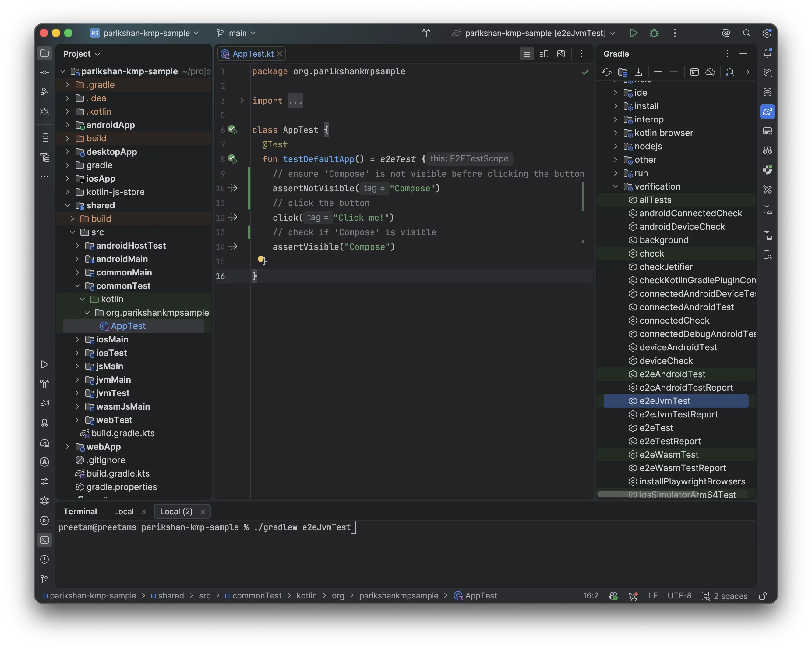The image size is (812, 649).
Task: Open the Run tool window
Action: click(x=44, y=365)
